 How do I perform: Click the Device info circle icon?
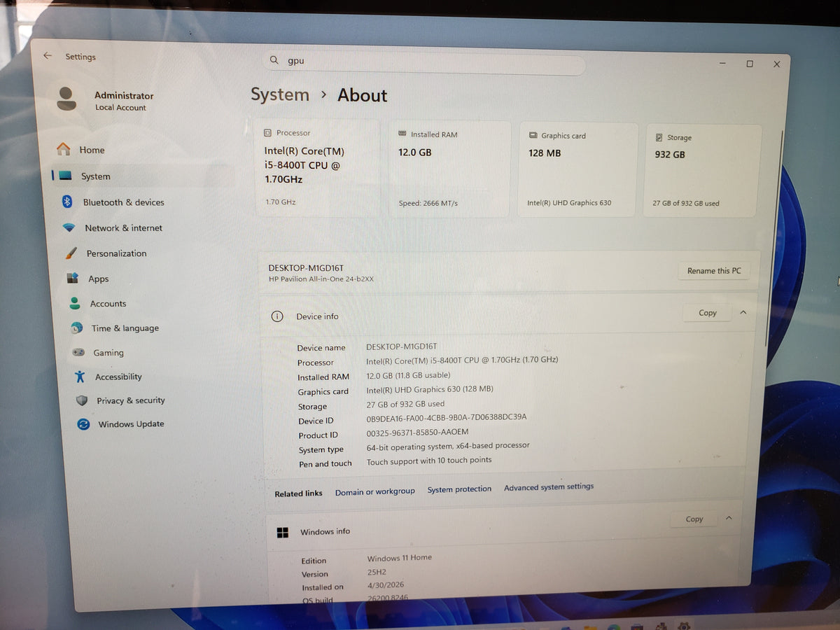pyautogui.click(x=277, y=316)
